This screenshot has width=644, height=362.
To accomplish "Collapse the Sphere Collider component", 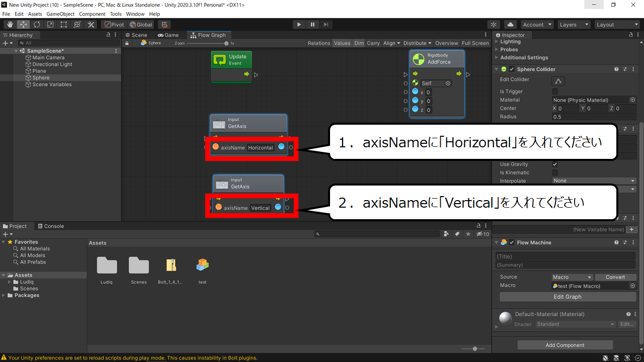I will [497, 69].
